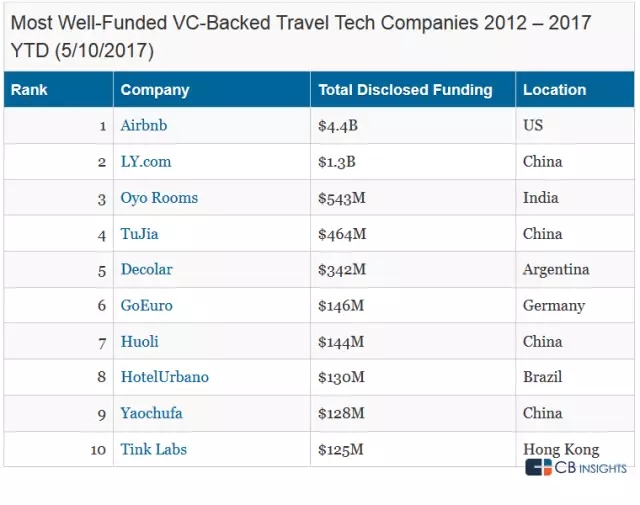Viewport: 640px width, 505px height.
Task: Open the Airbnb company link
Action: (x=144, y=125)
